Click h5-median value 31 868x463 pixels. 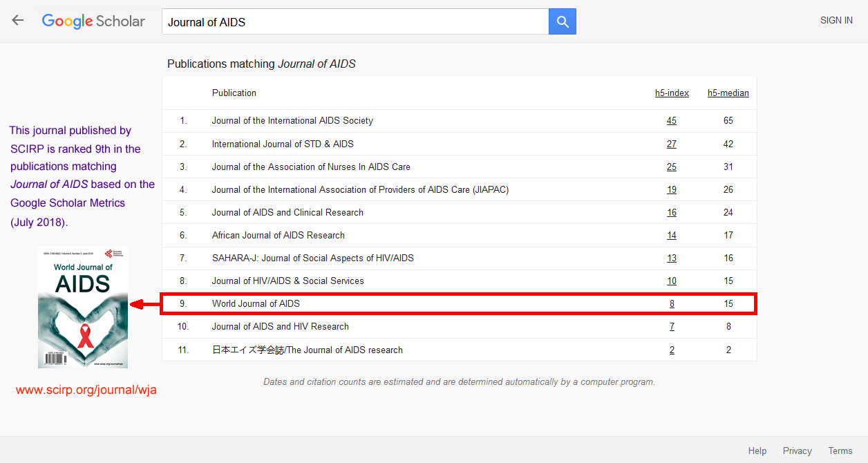click(x=728, y=167)
